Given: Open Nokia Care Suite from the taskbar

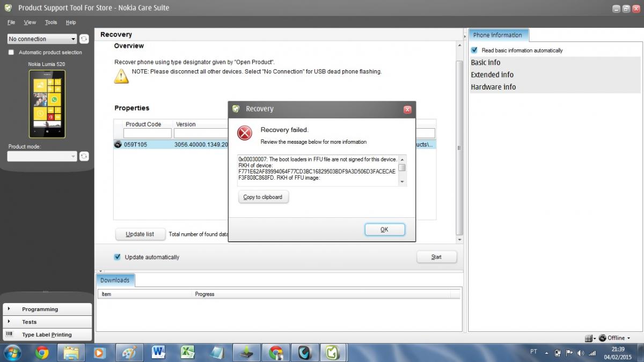Looking at the screenshot, I should click(x=333, y=352).
